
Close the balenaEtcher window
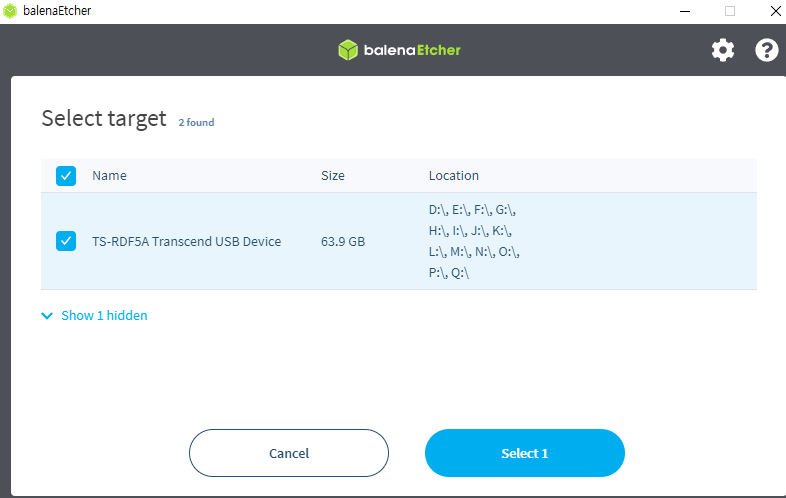click(775, 11)
